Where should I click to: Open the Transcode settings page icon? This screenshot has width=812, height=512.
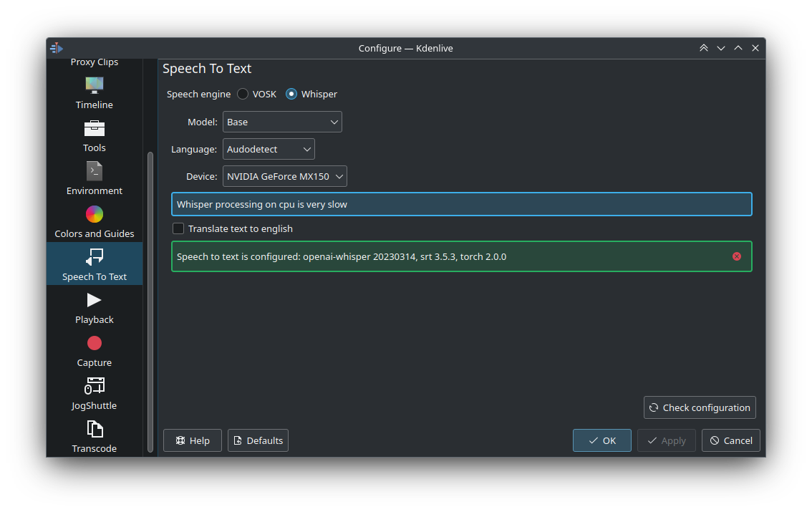click(95, 429)
